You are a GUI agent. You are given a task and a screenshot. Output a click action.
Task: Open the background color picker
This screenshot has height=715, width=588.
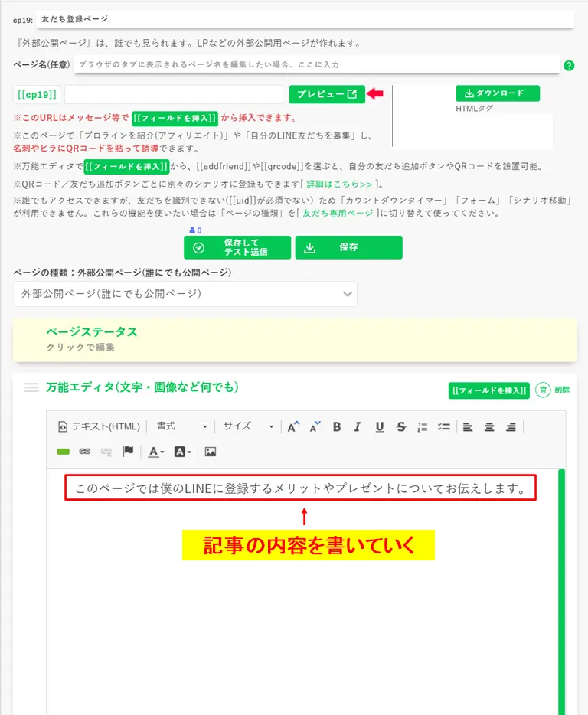click(182, 452)
